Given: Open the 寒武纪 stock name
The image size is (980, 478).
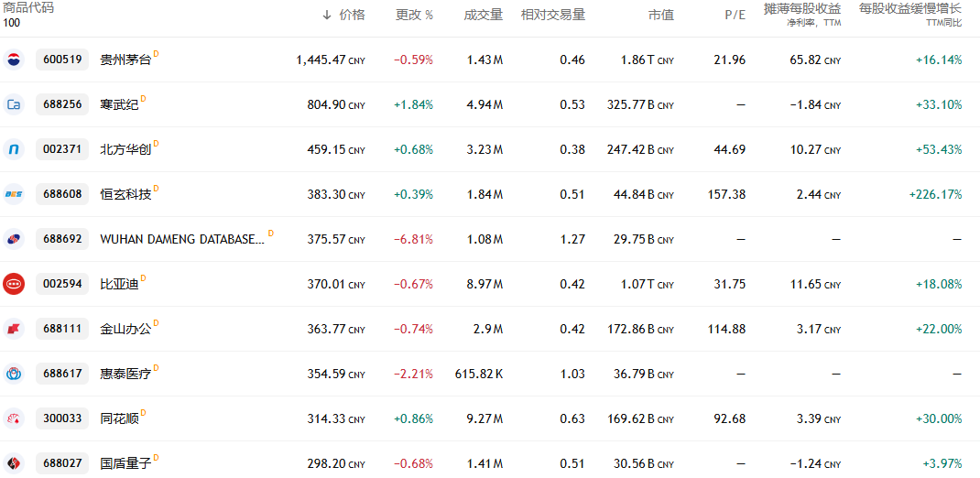Looking at the screenshot, I should (x=119, y=105).
